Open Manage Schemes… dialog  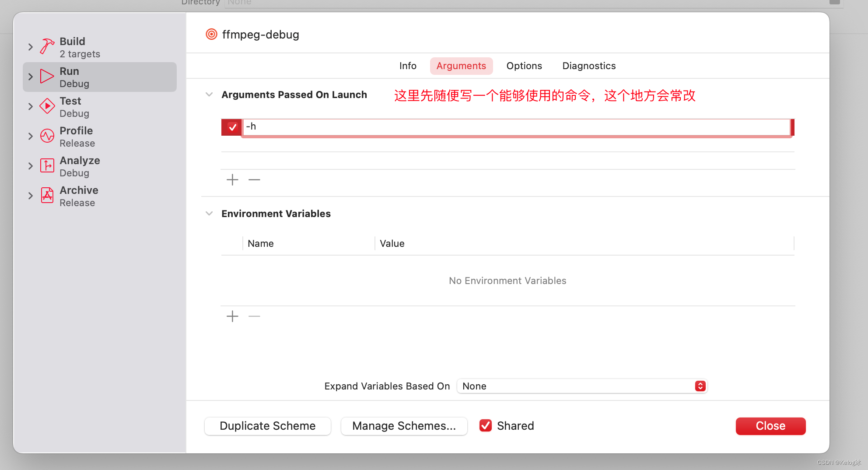coord(404,426)
